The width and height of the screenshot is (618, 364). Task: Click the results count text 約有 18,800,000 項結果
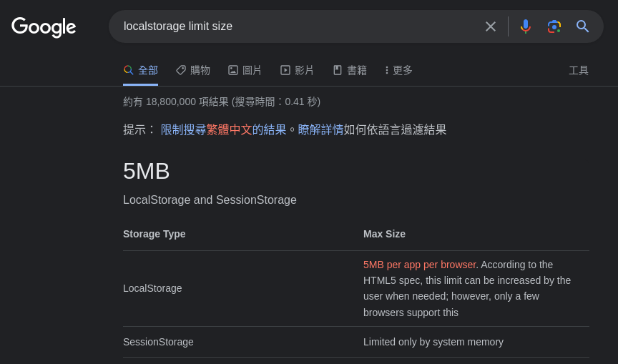click(176, 102)
